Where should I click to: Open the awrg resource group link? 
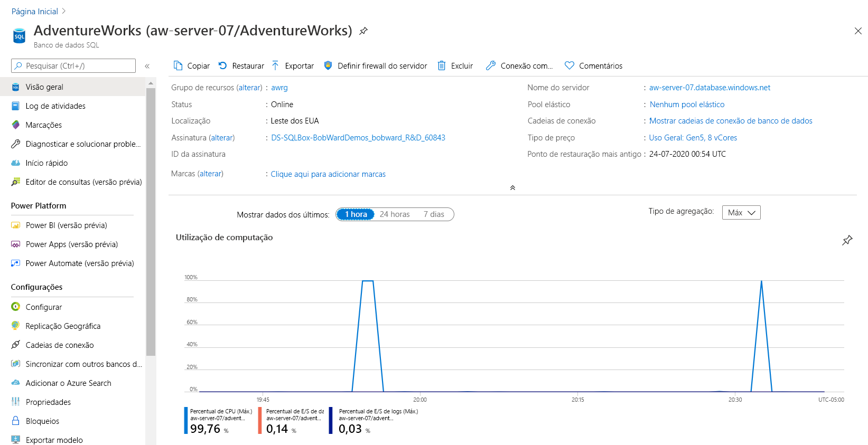coord(279,88)
